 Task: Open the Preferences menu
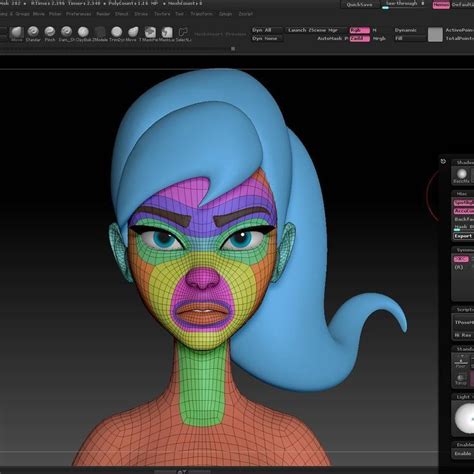(x=79, y=14)
